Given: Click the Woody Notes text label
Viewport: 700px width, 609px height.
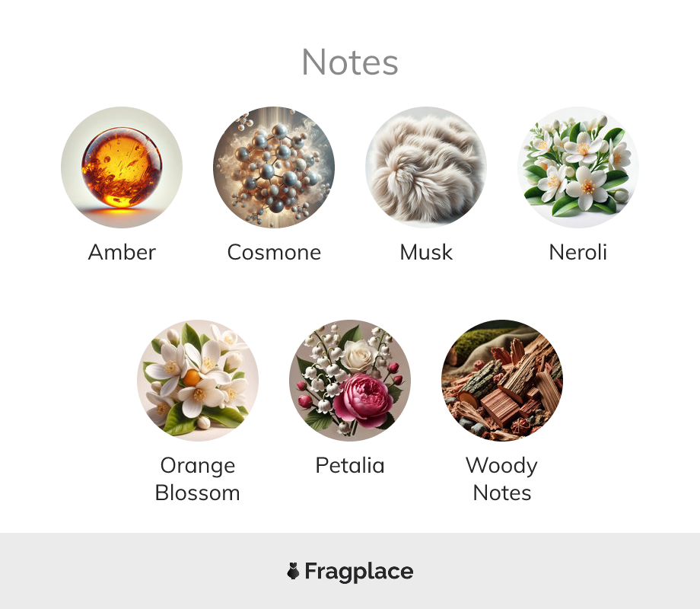Looking at the screenshot, I should [502, 479].
